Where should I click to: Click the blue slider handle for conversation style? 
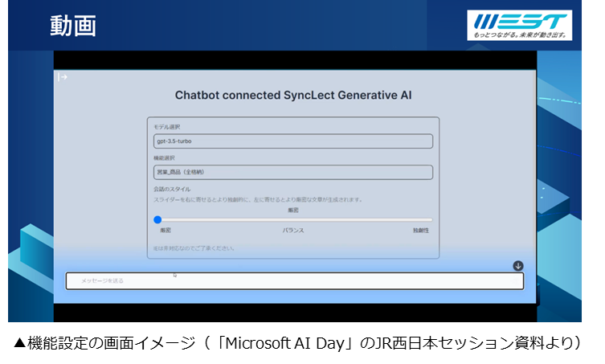[x=157, y=219]
